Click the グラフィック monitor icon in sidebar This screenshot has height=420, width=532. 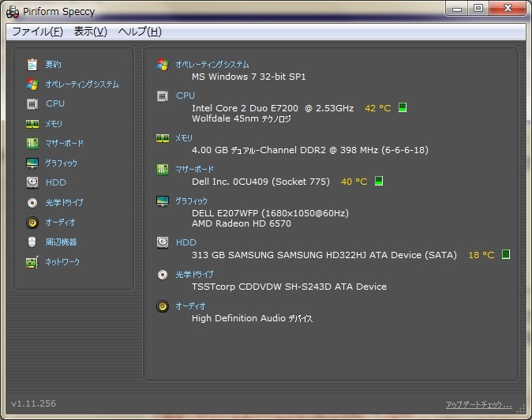[32, 163]
